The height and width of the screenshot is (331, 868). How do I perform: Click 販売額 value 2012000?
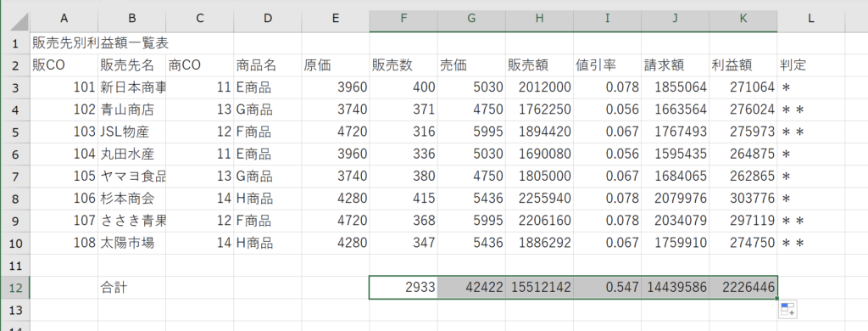click(539, 87)
